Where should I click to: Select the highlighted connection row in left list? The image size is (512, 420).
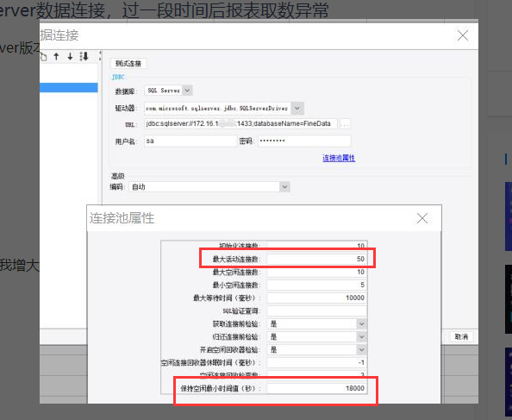[x=69, y=87]
